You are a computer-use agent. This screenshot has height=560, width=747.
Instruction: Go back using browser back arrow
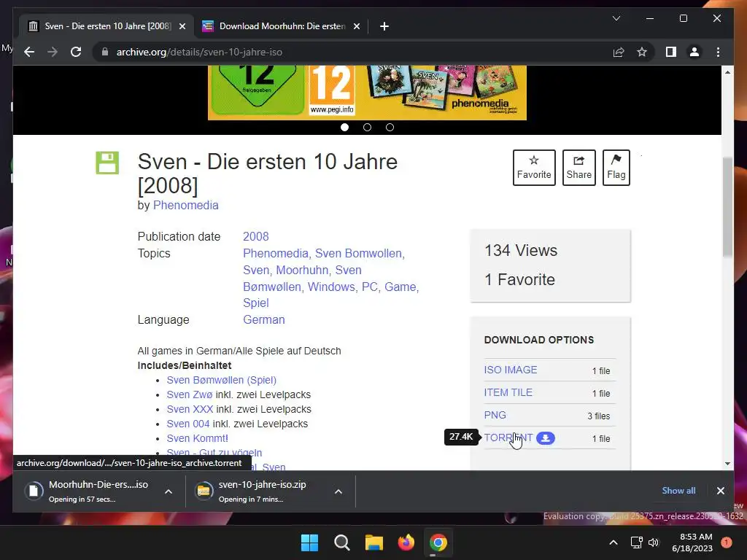[29, 52]
